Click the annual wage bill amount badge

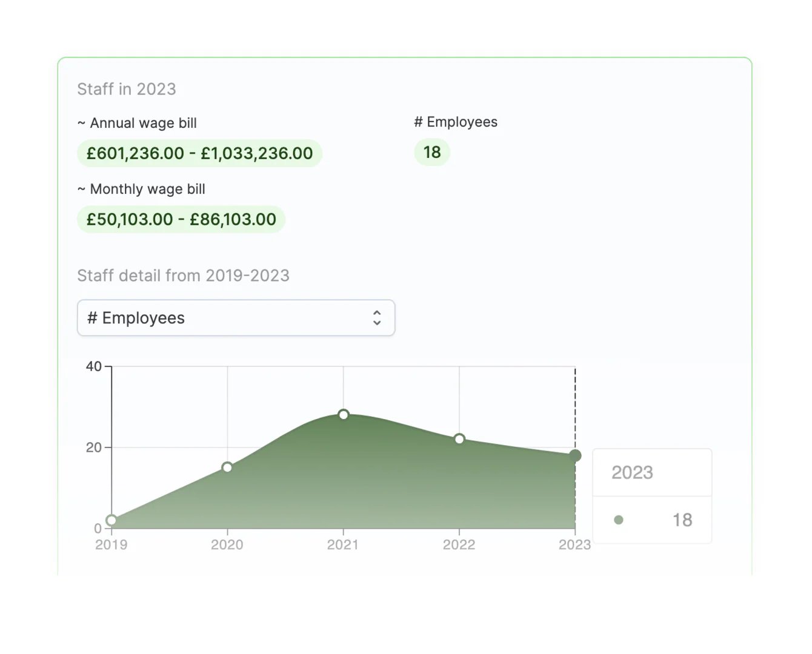click(x=199, y=153)
